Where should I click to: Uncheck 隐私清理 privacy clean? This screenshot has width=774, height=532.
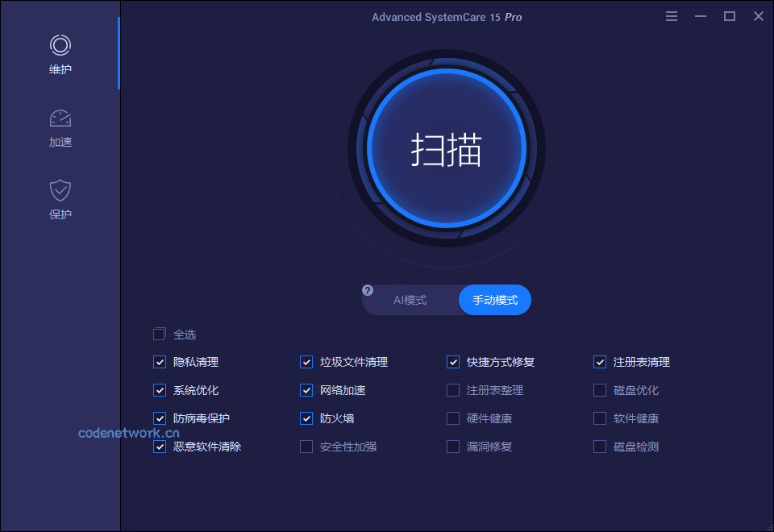[159, 362]
